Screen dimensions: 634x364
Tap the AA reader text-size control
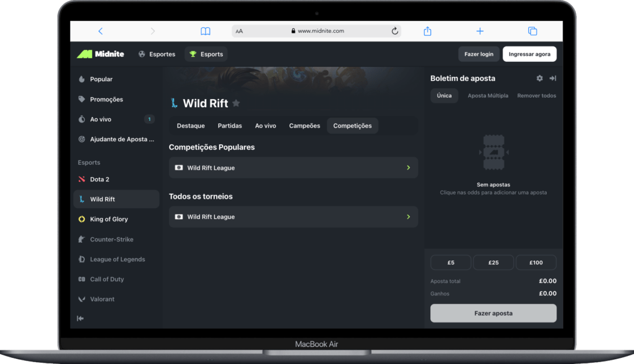tap(240, 31)
